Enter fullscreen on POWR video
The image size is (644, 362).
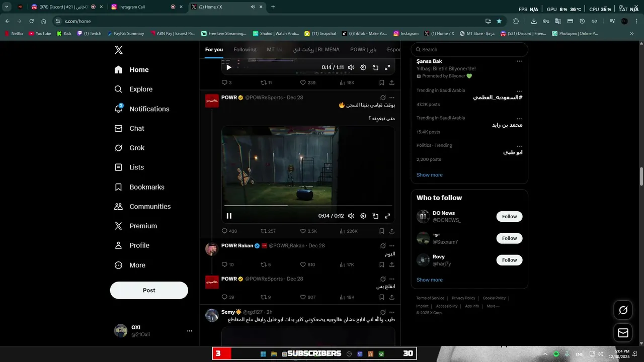[x=387, y=216]
